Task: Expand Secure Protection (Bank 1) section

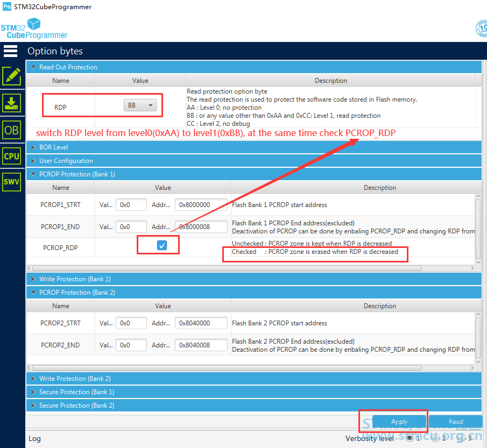Action: point(254,392)
